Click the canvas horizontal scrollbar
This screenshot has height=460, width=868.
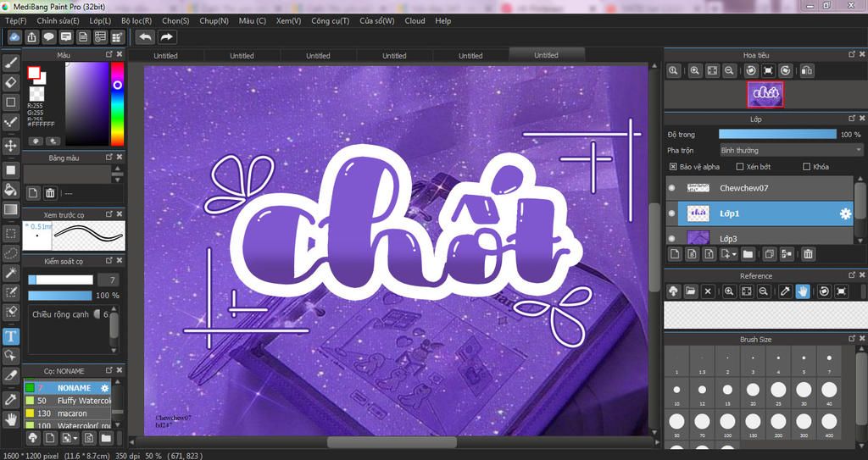[x=392, y=442]
